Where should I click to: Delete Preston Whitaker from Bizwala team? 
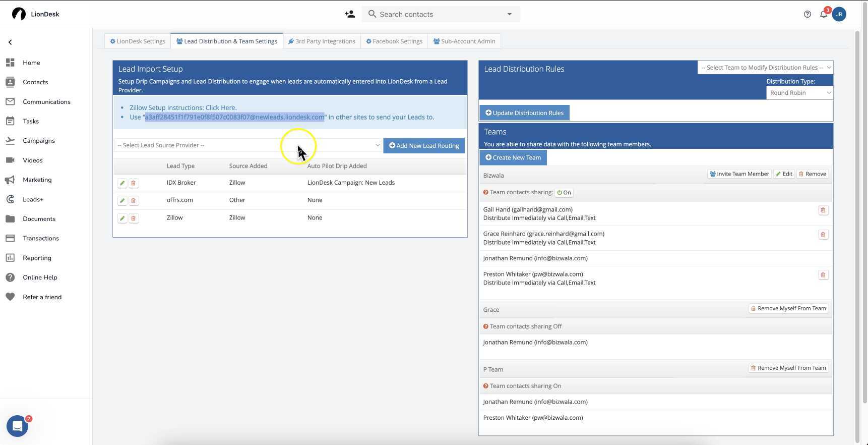pyautogui.click(x=823, y=275)
